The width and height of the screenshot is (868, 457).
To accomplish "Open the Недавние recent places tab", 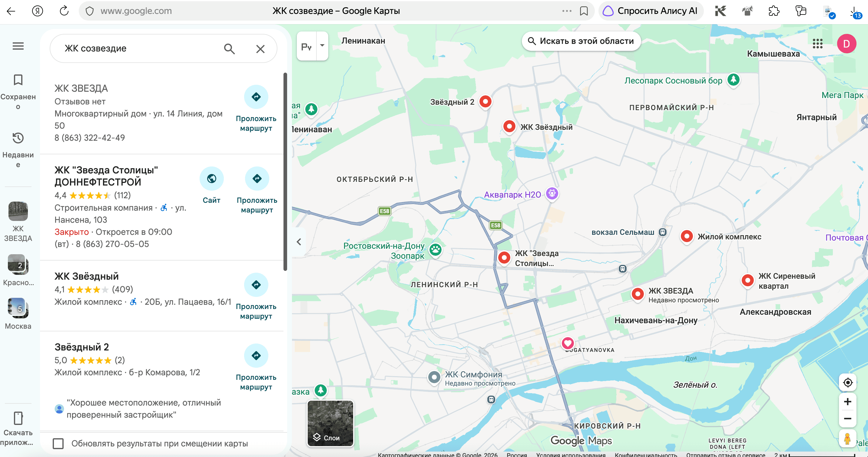I will tap(18, 150).
